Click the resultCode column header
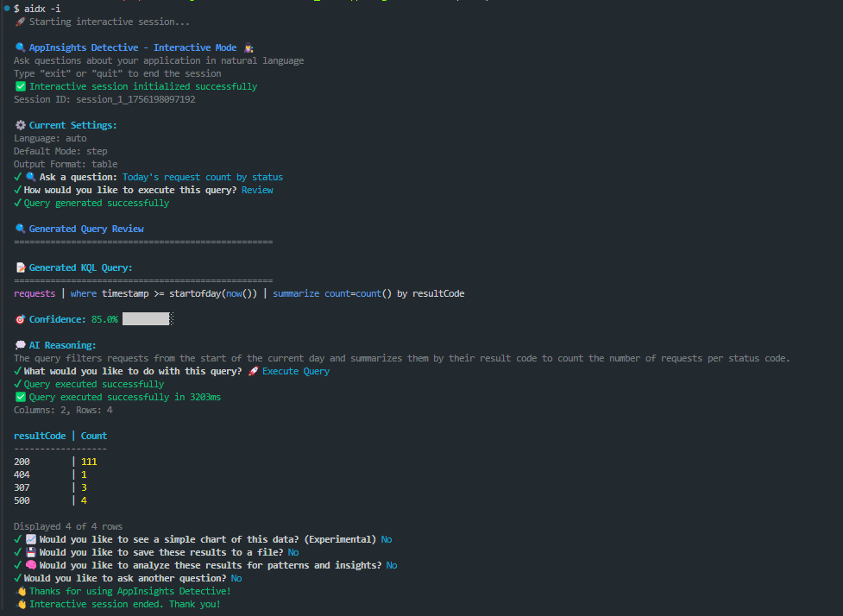 click(40, 436)
